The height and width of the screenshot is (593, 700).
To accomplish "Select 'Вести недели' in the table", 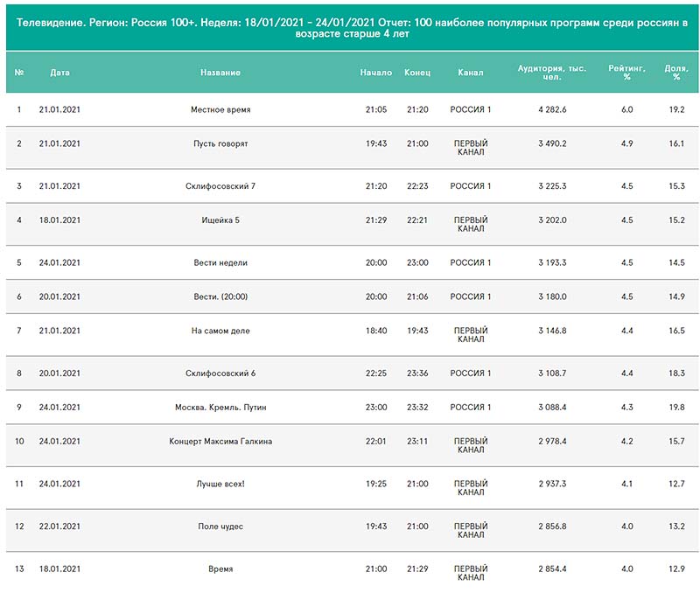I will coord(220,262).
